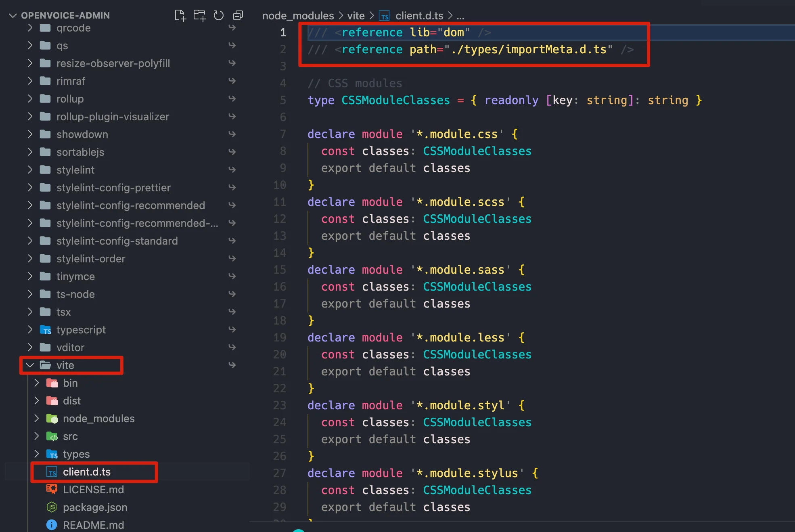Select node_modules in the breadcrumb
795x532 pixels.
[298, 16]
